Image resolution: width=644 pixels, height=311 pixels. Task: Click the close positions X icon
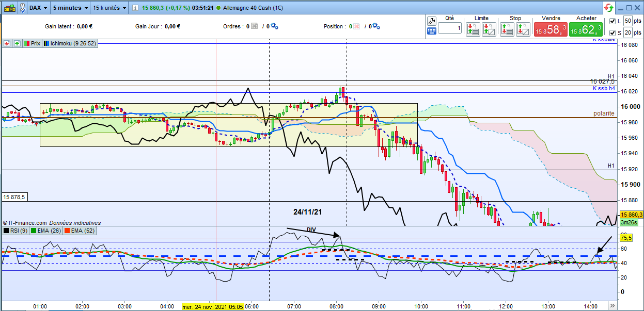(357, 26)
